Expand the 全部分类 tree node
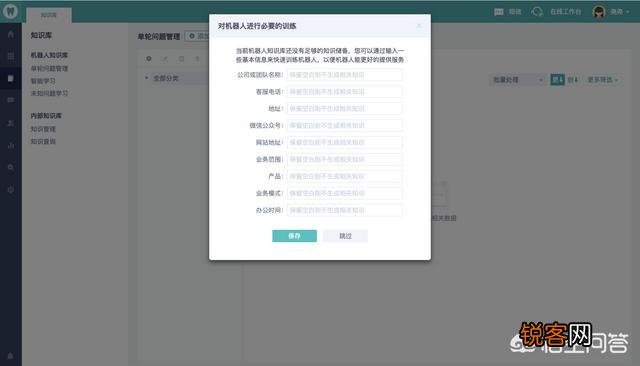This screenshot has height=366, width=640. (146, 78)
